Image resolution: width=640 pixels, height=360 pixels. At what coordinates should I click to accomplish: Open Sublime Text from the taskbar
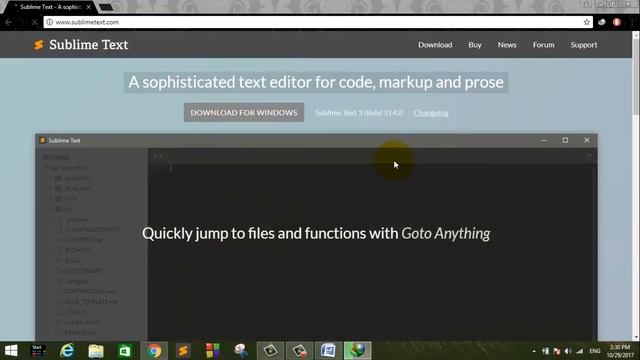click(183, 351)
